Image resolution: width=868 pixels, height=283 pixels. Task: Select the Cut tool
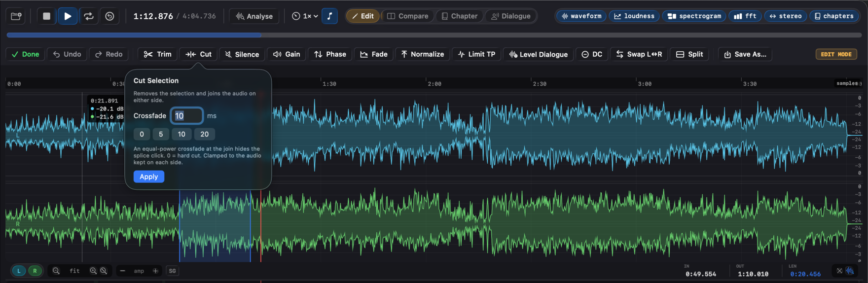199,54
